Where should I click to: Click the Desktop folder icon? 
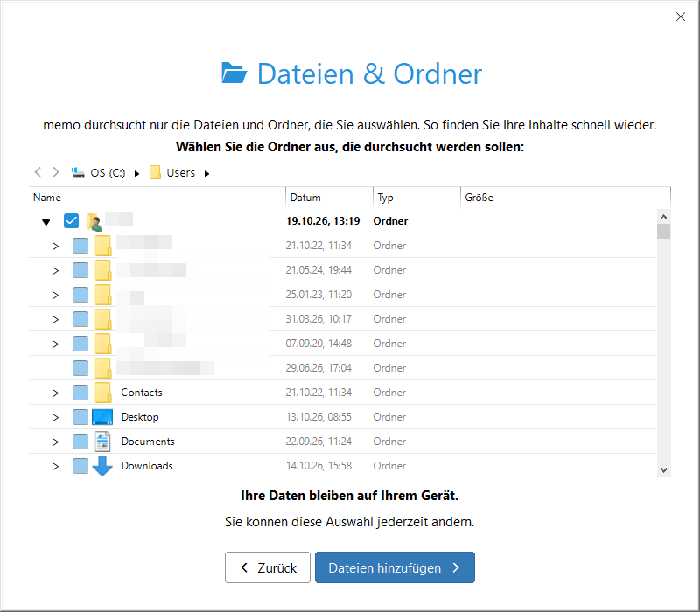(x=102, y=417)
